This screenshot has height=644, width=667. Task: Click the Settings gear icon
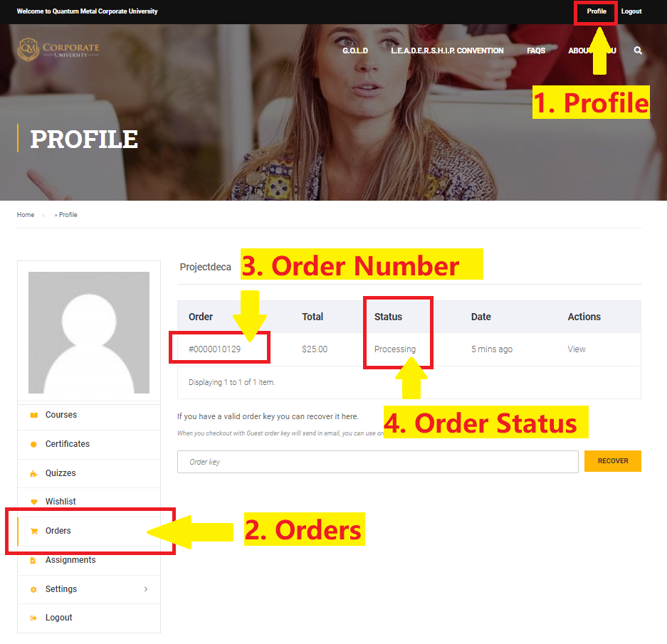[33, 589]
